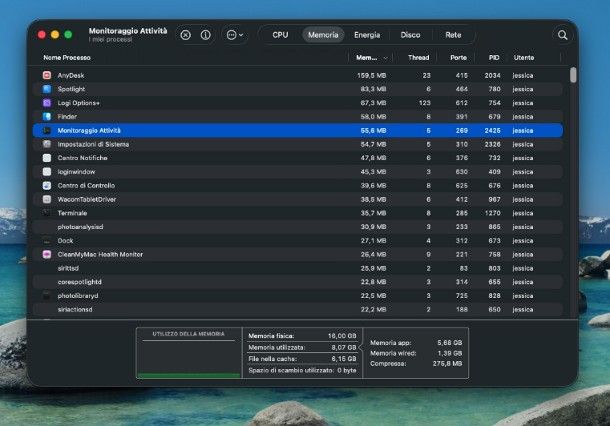Open the Energia tab
This screenshot has width=610, height=426.
[x=367, y=35]
